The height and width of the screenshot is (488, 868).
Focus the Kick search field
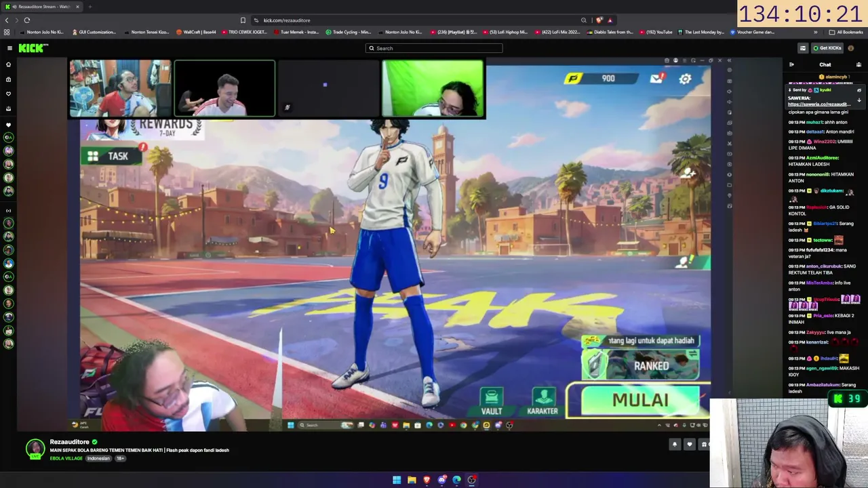tap(434, 48)
